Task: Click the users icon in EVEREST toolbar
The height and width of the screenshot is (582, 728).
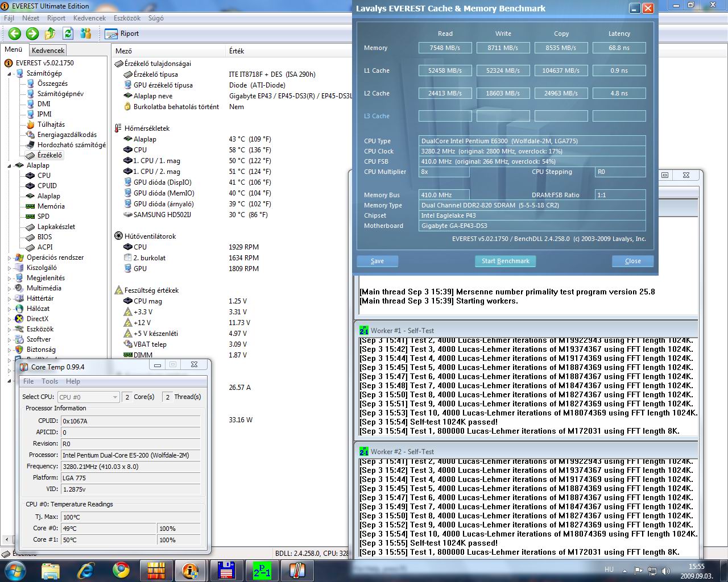Action: point(86,34)
